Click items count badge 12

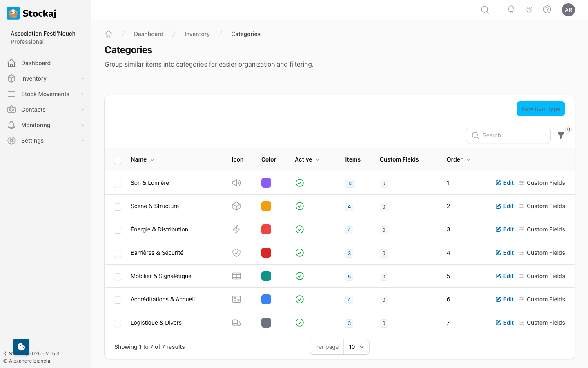[350, 184]
